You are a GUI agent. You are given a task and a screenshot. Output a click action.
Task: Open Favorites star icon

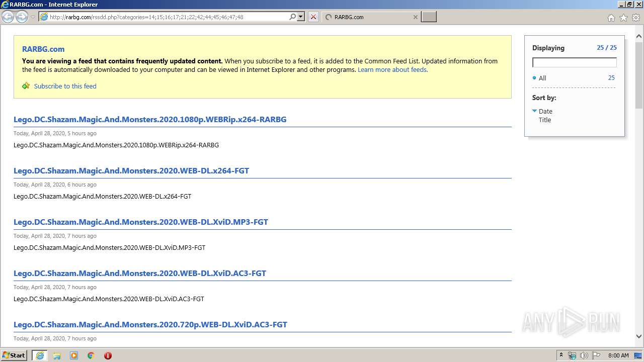tap(623, 18)
